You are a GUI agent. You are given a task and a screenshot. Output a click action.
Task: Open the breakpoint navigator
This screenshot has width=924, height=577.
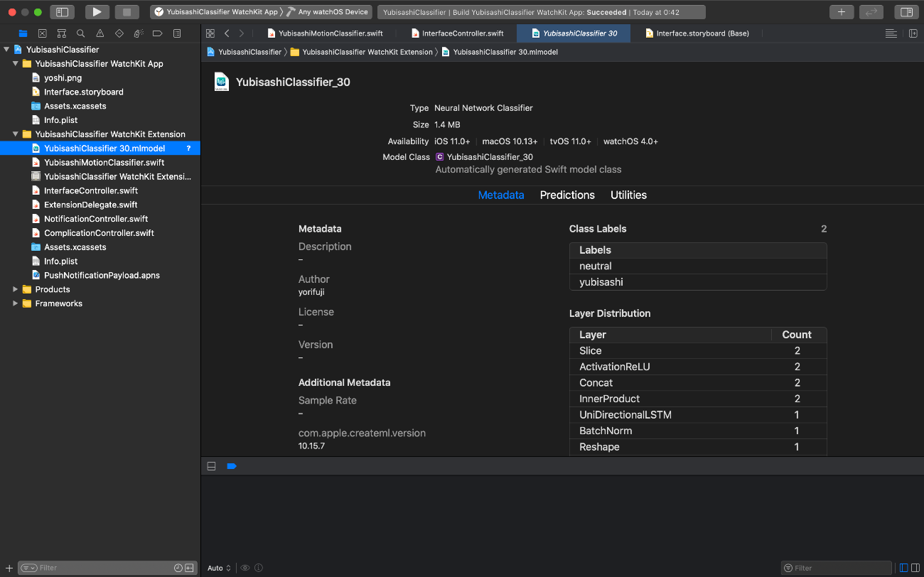click(x=158, y=33)
